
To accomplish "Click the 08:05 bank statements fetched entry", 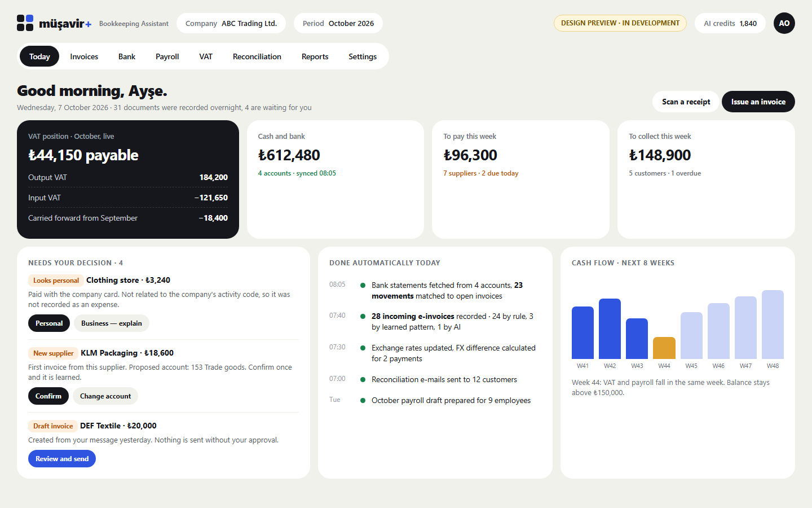I will pos(435,291).
